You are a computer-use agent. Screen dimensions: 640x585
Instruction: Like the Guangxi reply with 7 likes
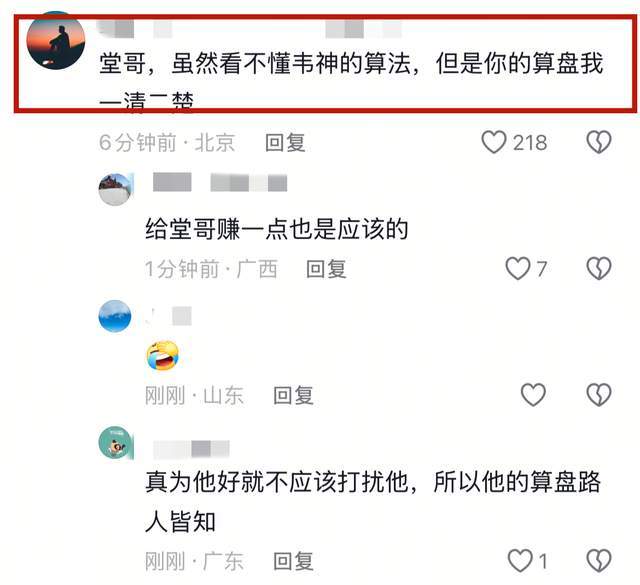click(x=518, y=268)
